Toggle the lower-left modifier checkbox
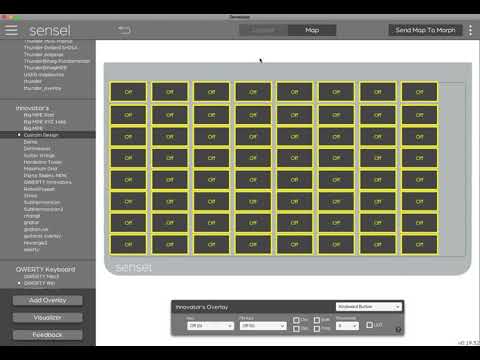 click(296, 329)
